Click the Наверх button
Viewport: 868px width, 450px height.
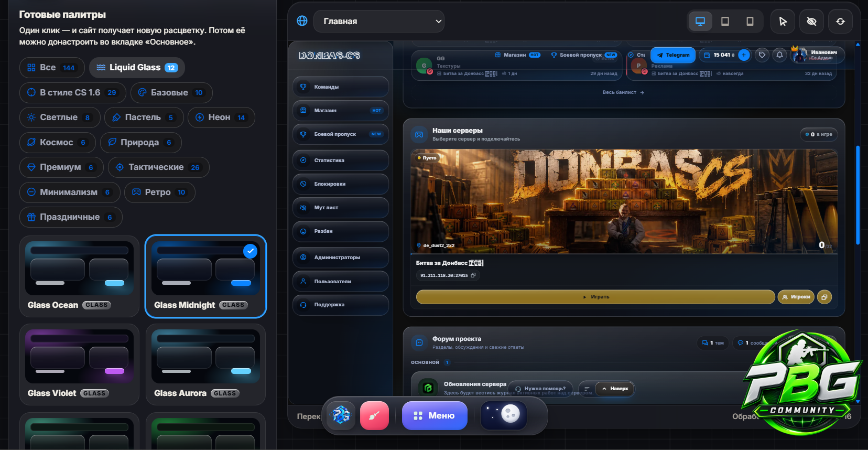(614, 389)
